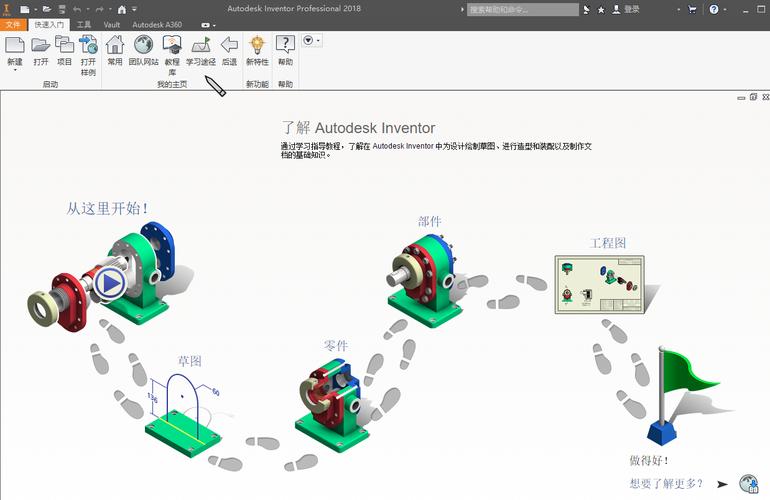Click the 了解 Autodesk Inventor heading
This screenshot has width=770, height=500.
tap(358, 128)
